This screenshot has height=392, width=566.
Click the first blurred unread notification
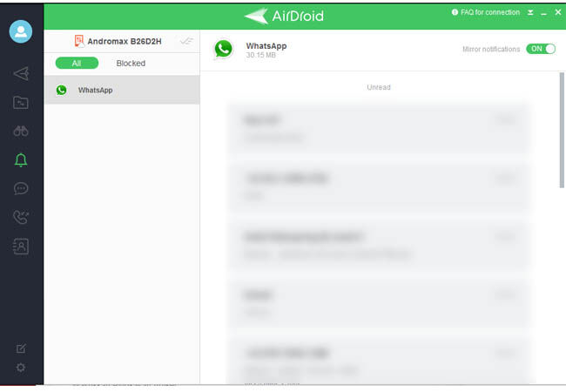tap(379, 128)
